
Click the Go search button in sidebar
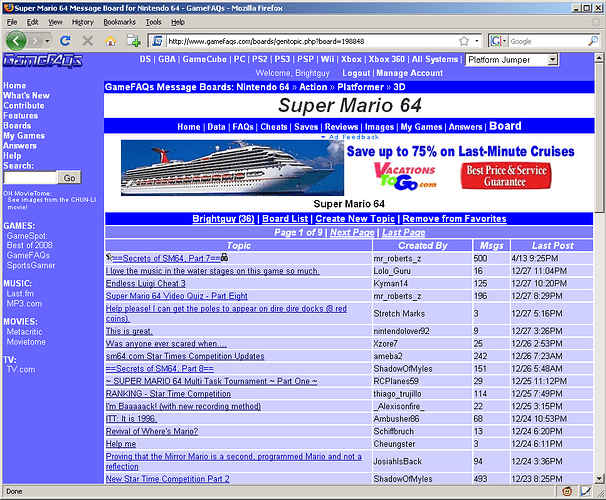point(69,178)
